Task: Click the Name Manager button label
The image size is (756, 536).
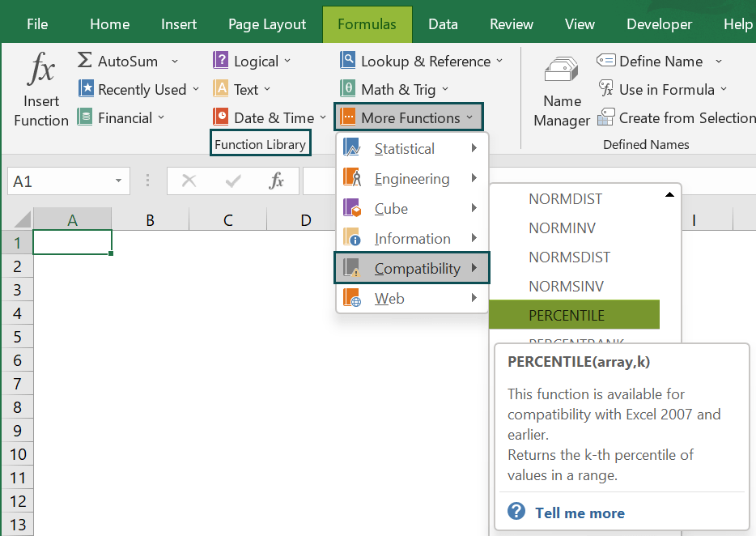Action: coord(562,110)
